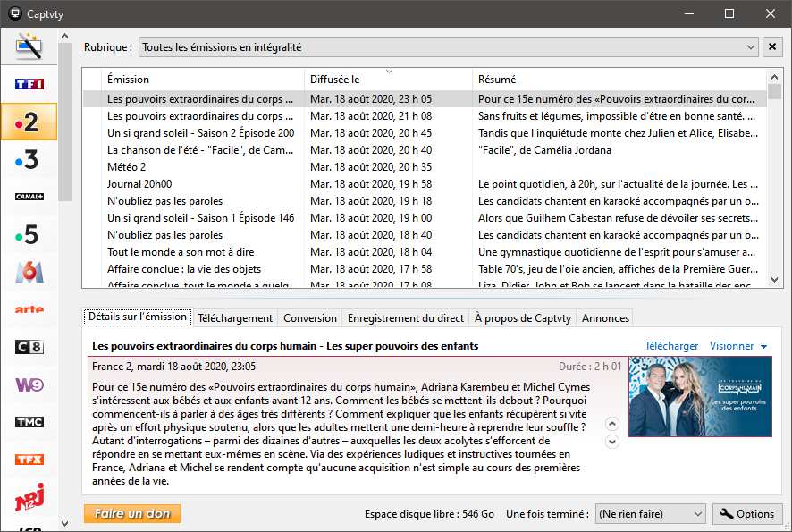The height and width of the screenshot is (532, 792).
Task: Select the NRJ12 channel logo
Action: point(29,497)
